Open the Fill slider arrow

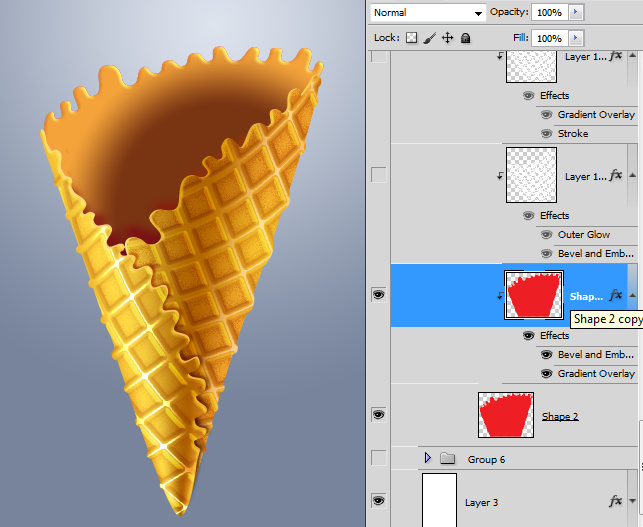[574, 38]
